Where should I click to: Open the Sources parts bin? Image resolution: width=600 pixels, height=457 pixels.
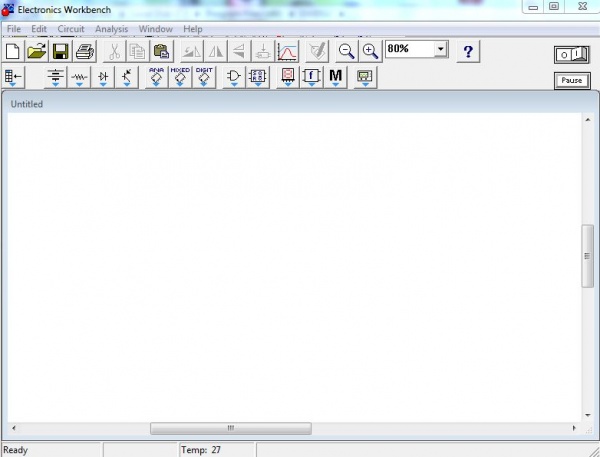55,77
